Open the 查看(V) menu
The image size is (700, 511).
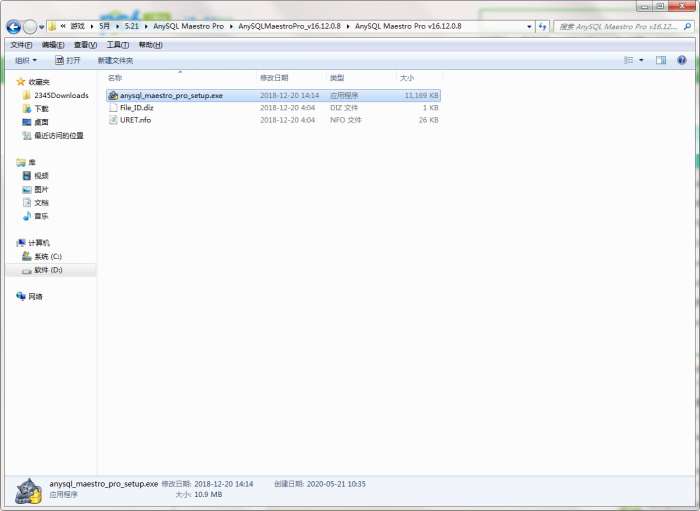point(85,45)
